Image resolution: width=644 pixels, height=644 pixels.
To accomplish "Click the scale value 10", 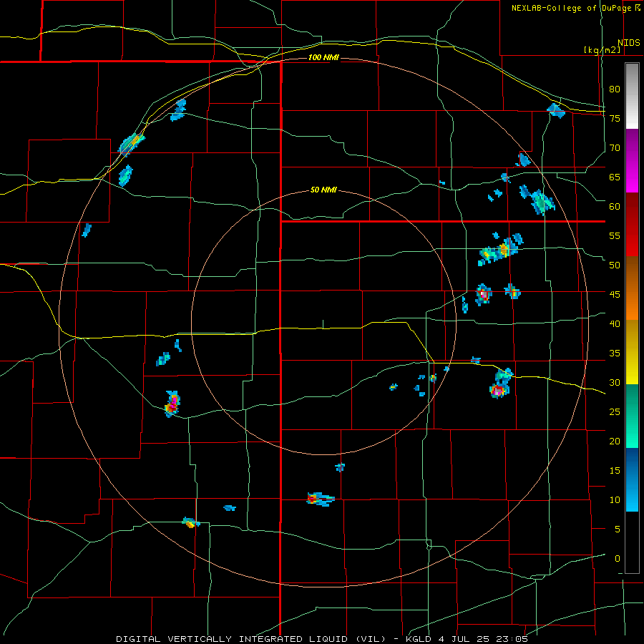I will [x=615, y=500].
